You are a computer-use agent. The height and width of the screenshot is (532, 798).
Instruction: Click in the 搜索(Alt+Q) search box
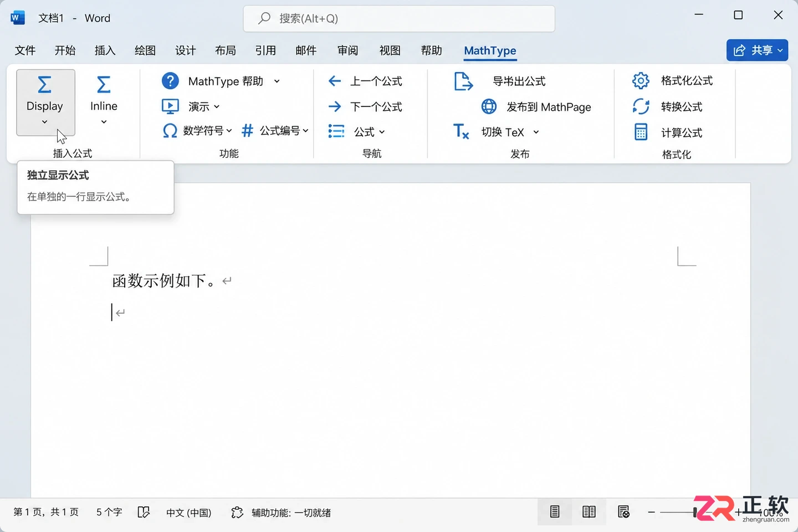point(399,18)
